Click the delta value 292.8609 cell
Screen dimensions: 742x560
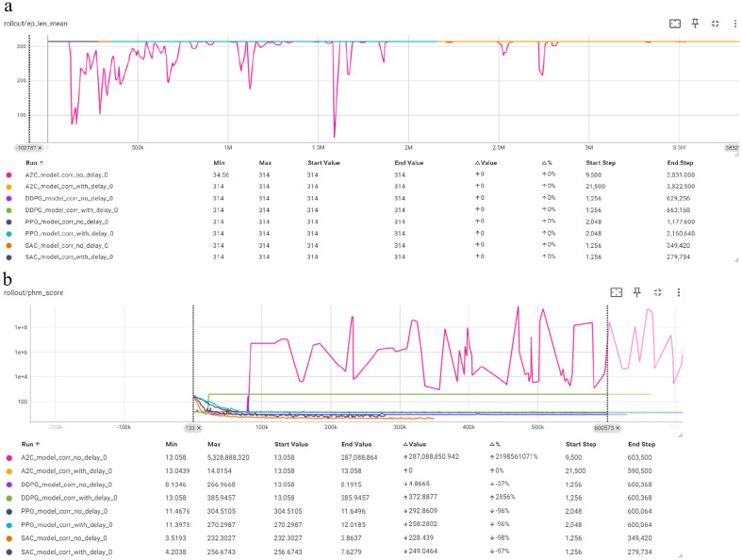pyautogui.click(x=420, y=511)
